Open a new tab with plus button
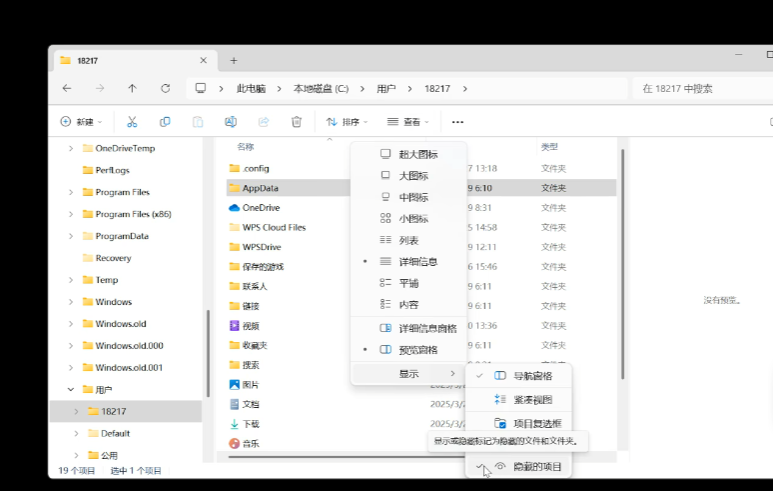Image resolution: width=773 pixels, height=491 pixels. pos(234,61)
